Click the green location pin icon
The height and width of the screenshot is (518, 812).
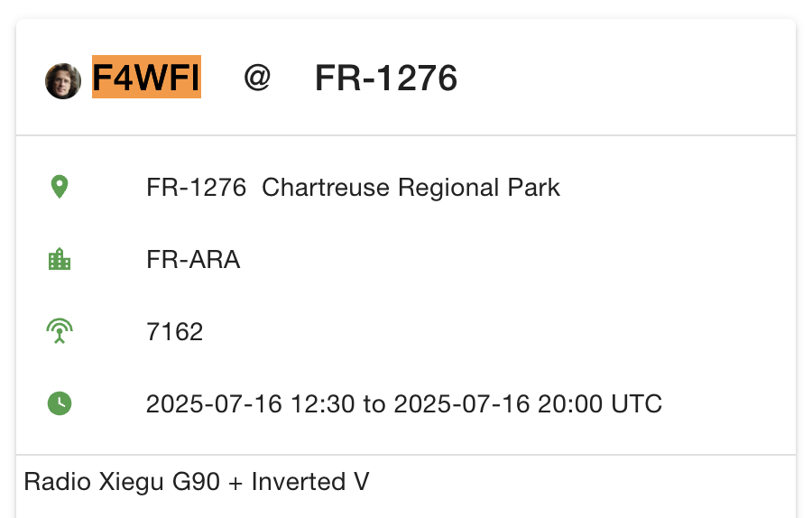tap(60, 188)
